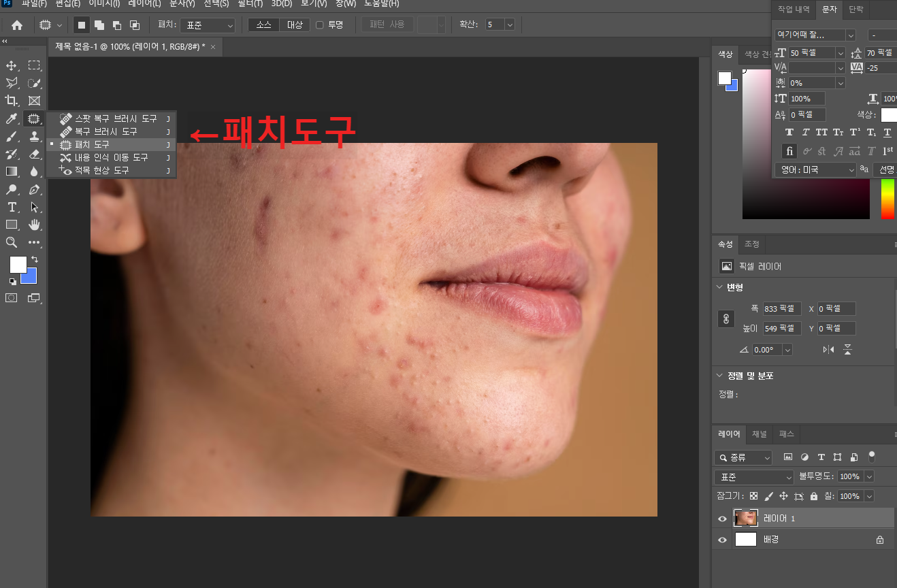
Task: Select the Dodge tool
Action: point(12,189)
